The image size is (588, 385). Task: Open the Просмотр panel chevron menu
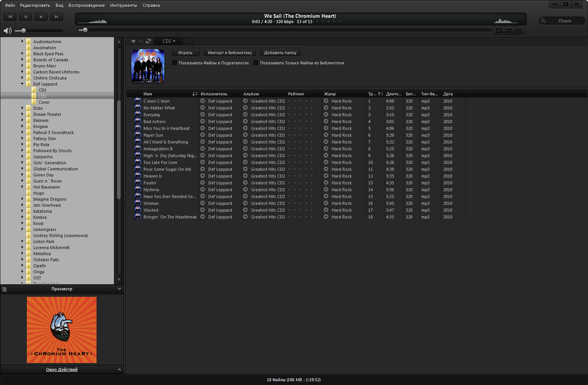[x=119, y=289]
